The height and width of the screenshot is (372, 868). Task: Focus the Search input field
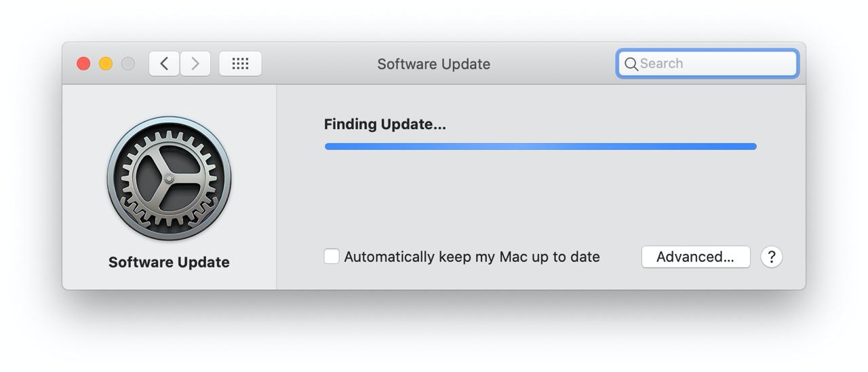(707, 64)
